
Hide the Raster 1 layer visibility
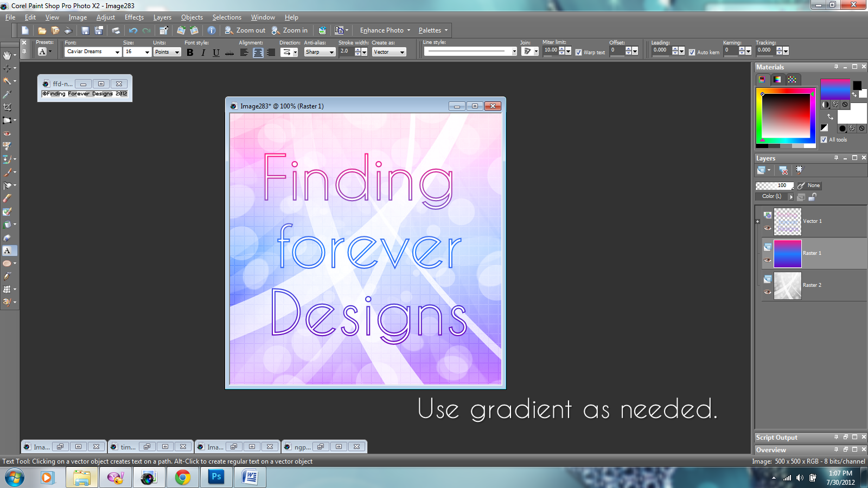[x=768, y=261]
